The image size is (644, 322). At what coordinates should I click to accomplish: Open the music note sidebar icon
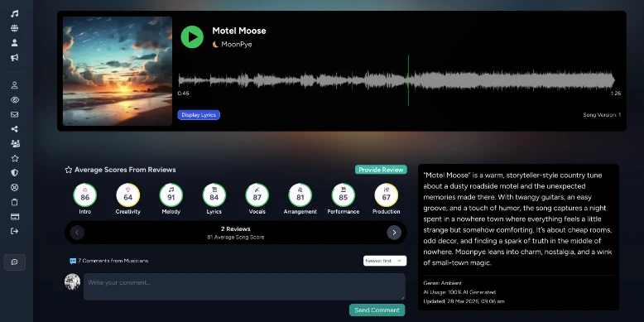coord(14,13)
